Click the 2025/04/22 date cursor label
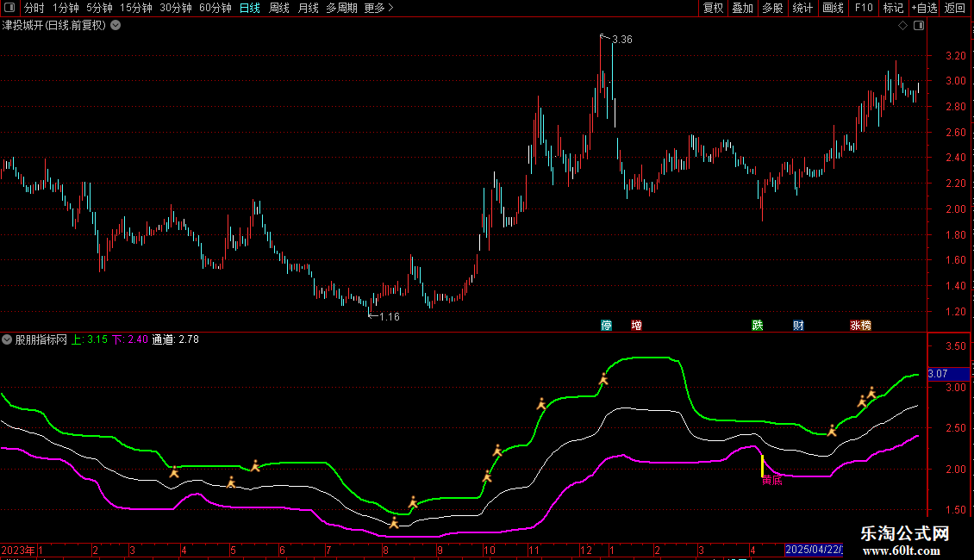The image size is (974, 560). [814, 550]
